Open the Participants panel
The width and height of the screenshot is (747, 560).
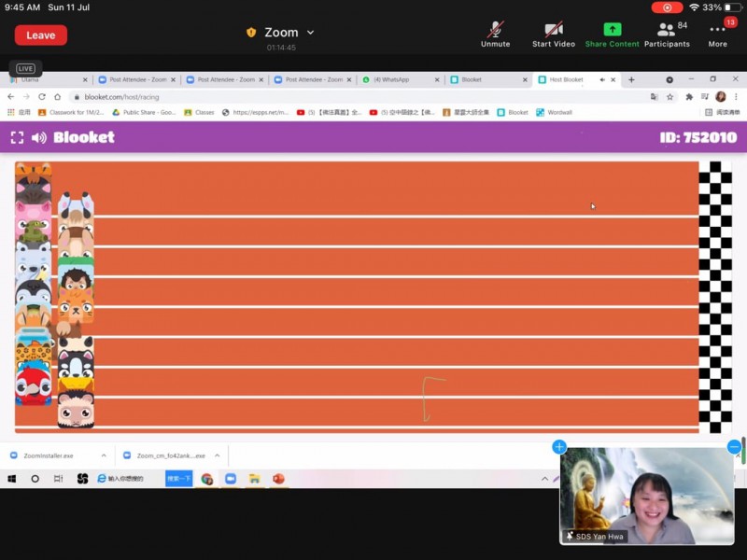tap(667, 34)
